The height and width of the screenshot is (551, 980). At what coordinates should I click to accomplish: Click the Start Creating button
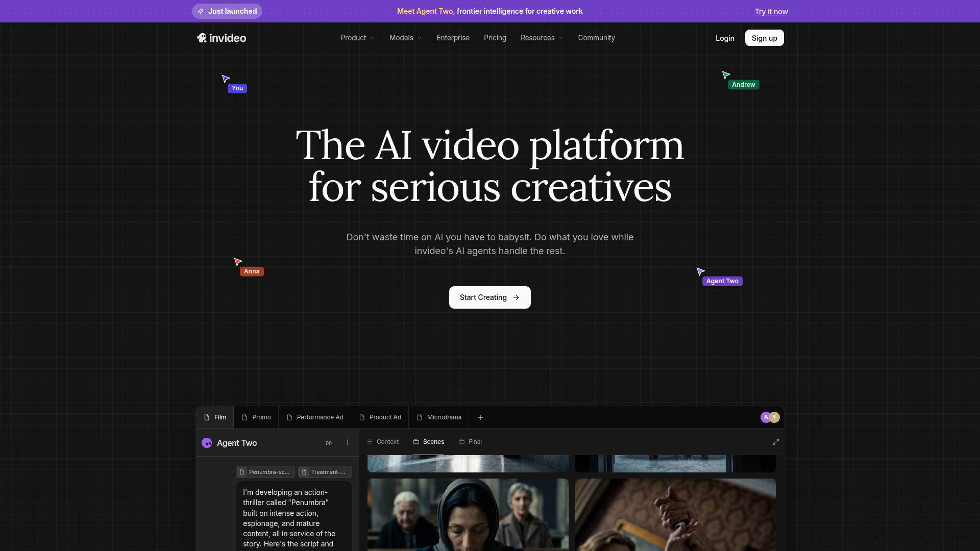490,297
